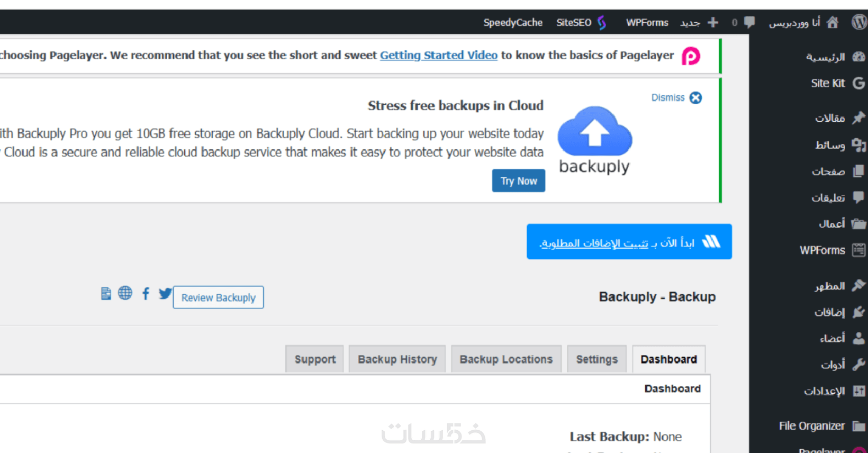The height and width of the screenshot is (453, 868).
Task: Switch to the Dashboard tab
Action: click(669, 359)
